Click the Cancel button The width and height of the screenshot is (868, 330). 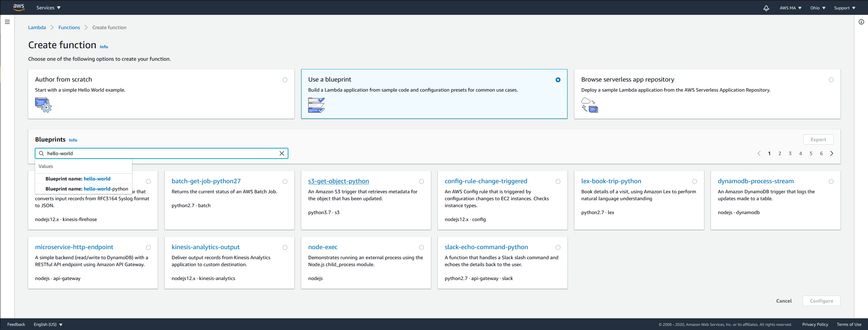(x=784, y=301)
